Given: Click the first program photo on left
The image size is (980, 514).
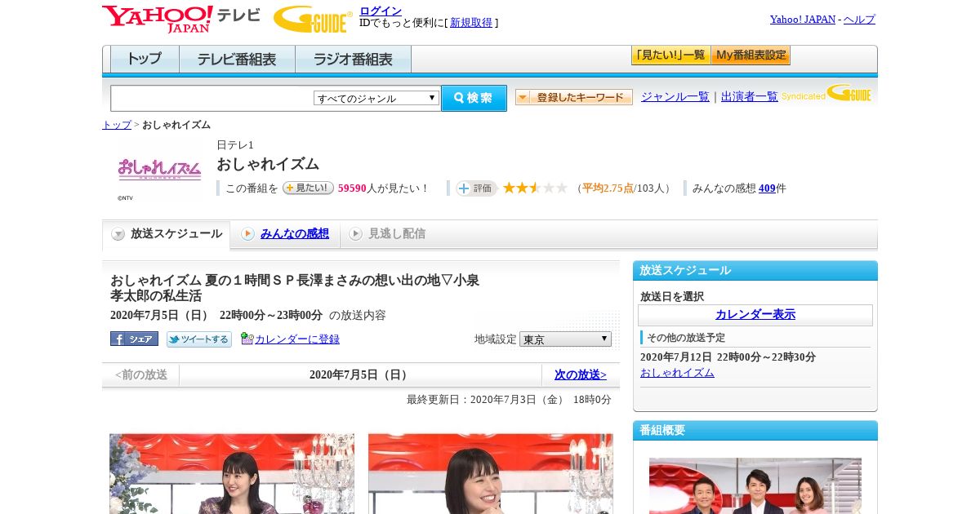Looking at the screenshot, I should coord(232,473).
